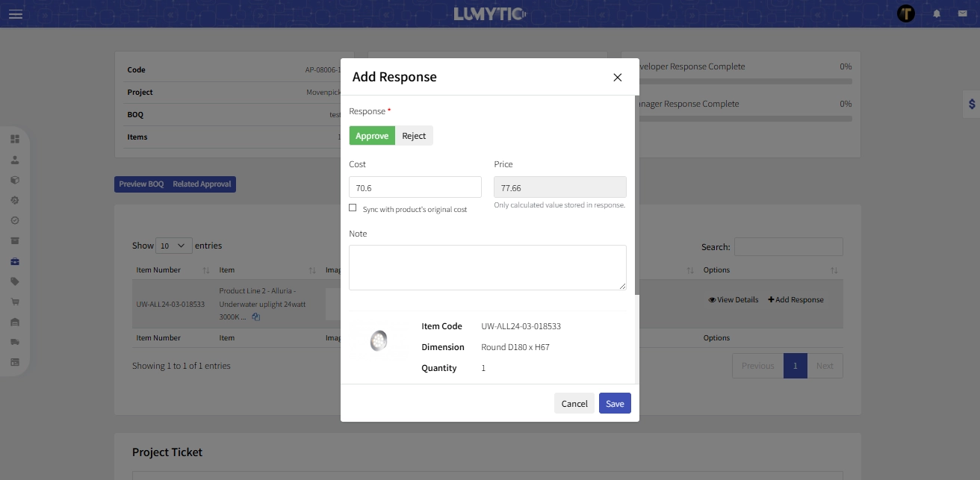980x480 pixels.
Task: Save the Add Response form
Action: click(x=614, y=403)
